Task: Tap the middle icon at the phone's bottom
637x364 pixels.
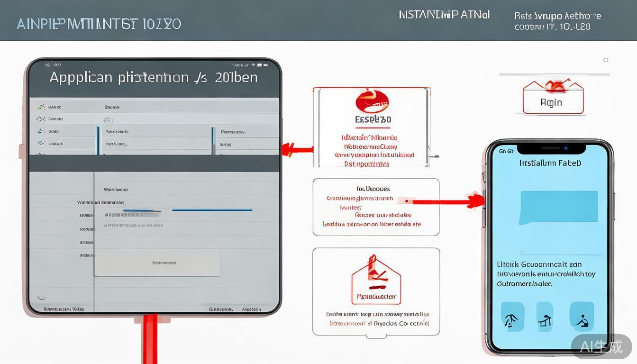Action: (545, 317)
